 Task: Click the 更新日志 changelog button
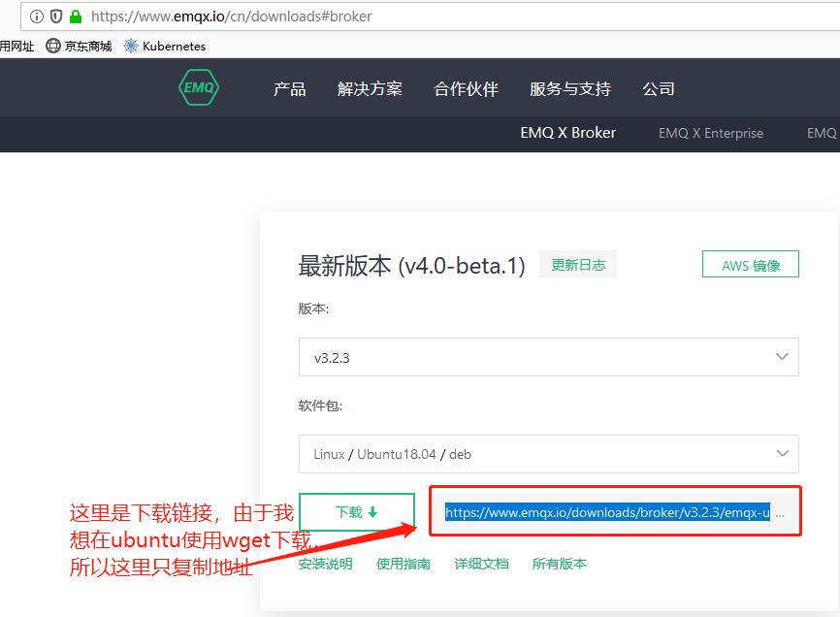point(578,265)
